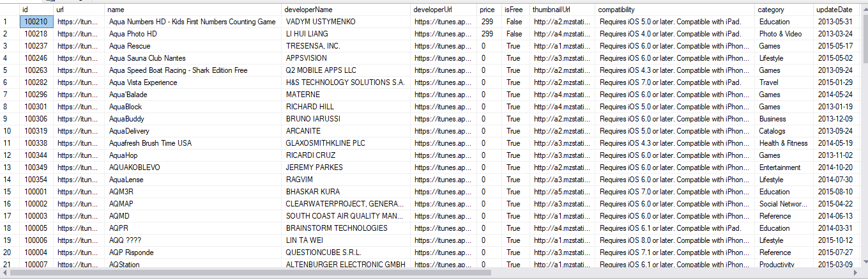Click the name cell AQP Risponde

(x=194, y=253)
